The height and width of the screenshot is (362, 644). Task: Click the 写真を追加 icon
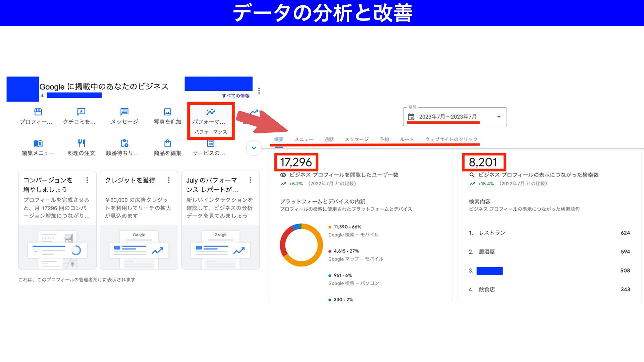coord(167,112)
